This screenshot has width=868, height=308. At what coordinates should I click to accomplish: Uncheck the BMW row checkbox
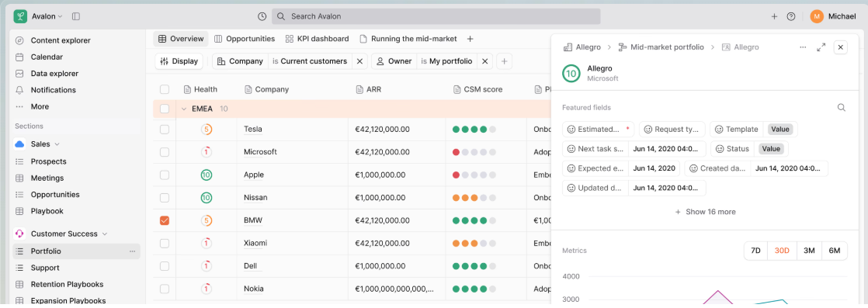(165, 220)
